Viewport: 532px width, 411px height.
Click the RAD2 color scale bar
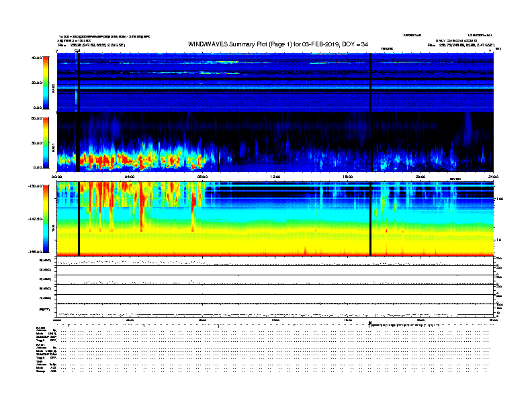(46, 83)
